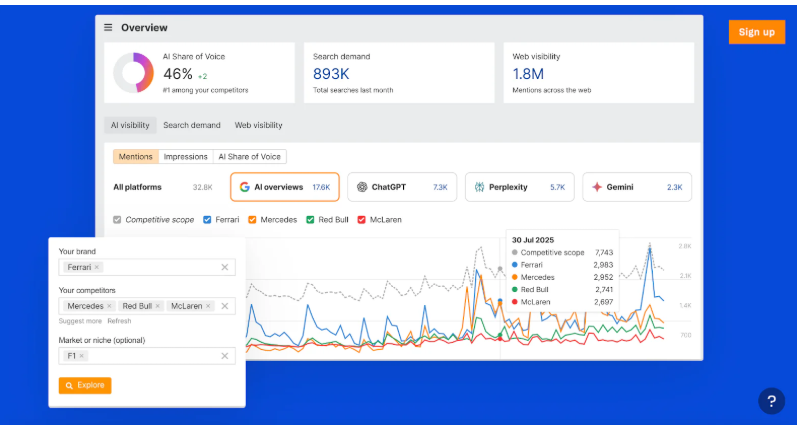
Task: Clear all entries in Your competitors field
Action: (225, 306)
